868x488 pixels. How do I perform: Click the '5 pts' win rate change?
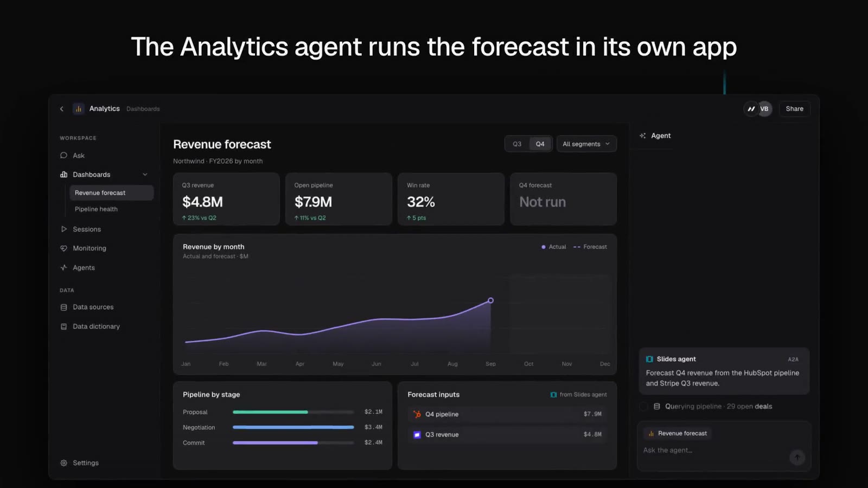(416, 218)
